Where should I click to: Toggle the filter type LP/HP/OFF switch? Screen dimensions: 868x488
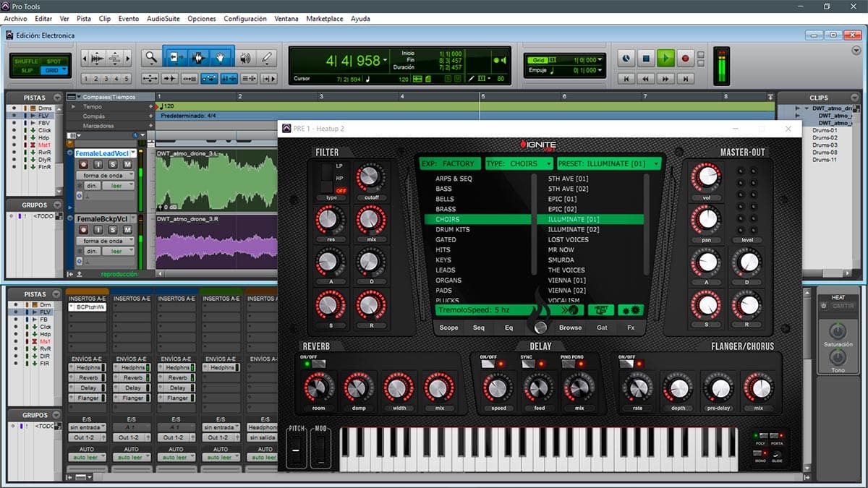[x=327, y=179]
